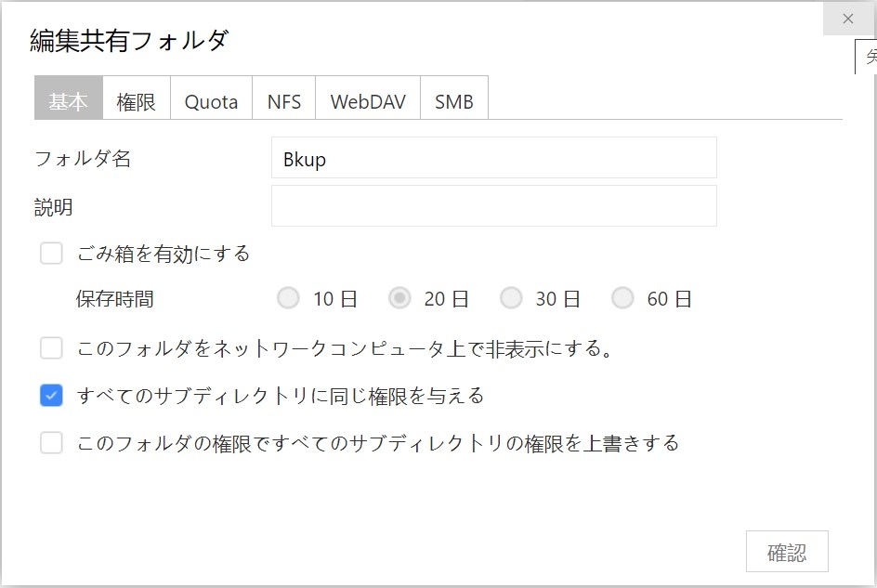Viewport: 877px width, 588px height.
Task: Close the edit shared folder dialog
Action: [847, 19]
